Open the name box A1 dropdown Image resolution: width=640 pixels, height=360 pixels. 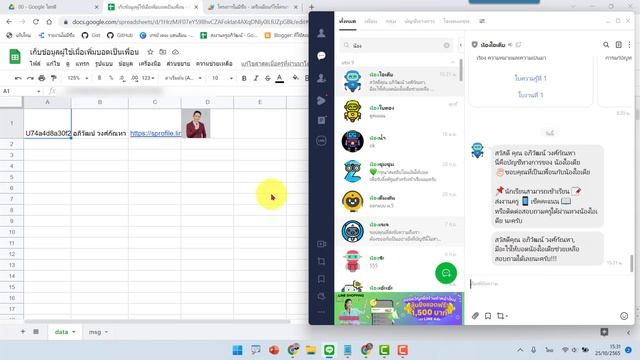(x=38, y=91)
